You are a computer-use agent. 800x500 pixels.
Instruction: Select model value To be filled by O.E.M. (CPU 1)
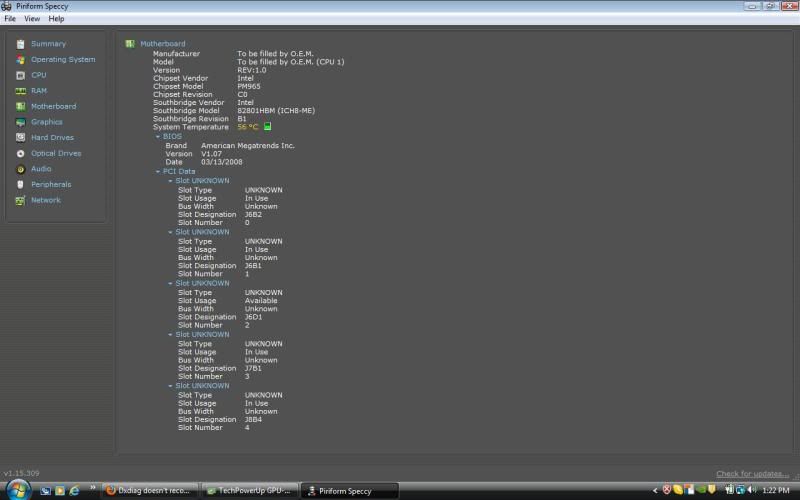click(x=291, y=62)
